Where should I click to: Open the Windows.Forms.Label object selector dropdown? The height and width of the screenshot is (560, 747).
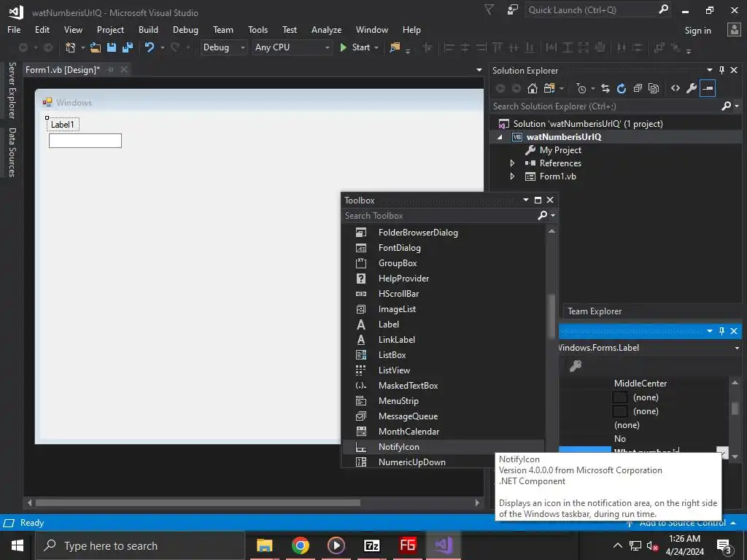pyautogui.click(x=737, y=348)
